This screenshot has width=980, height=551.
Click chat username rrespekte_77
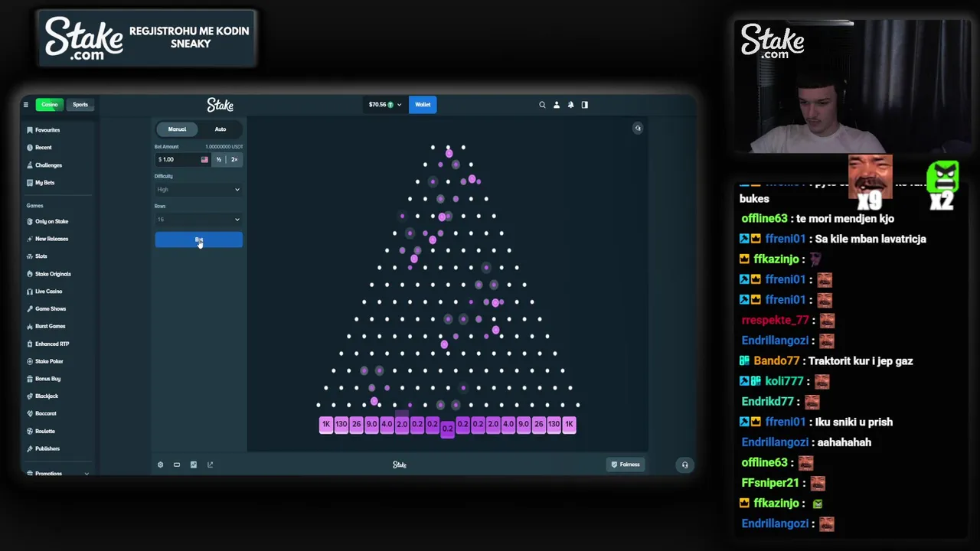pos(775,320)
